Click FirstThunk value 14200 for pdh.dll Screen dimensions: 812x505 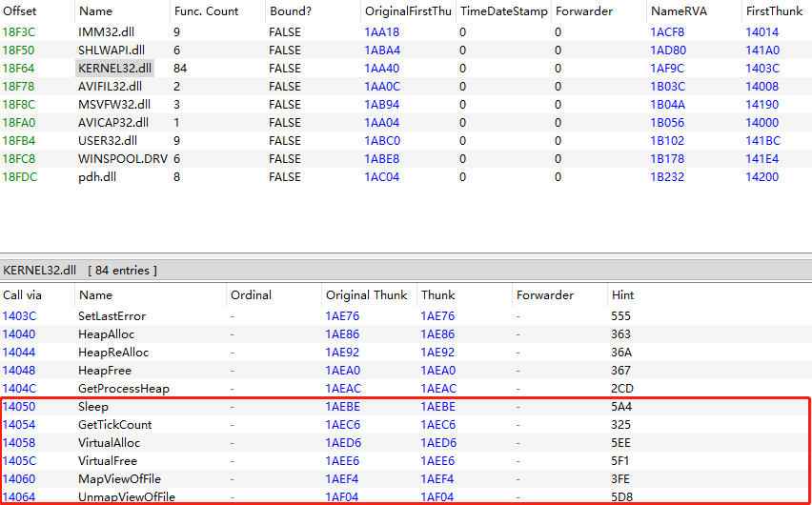[x=761, y=177]
